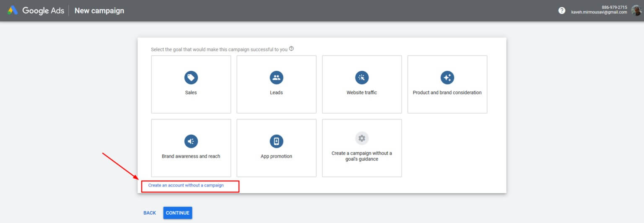
Task: Select Product and brand consideration label
Action: click(447, 93)
